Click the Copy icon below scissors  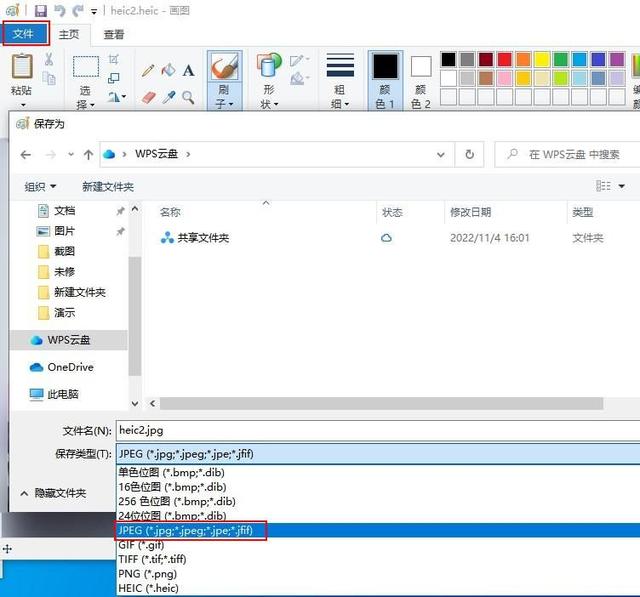[49, 78]
